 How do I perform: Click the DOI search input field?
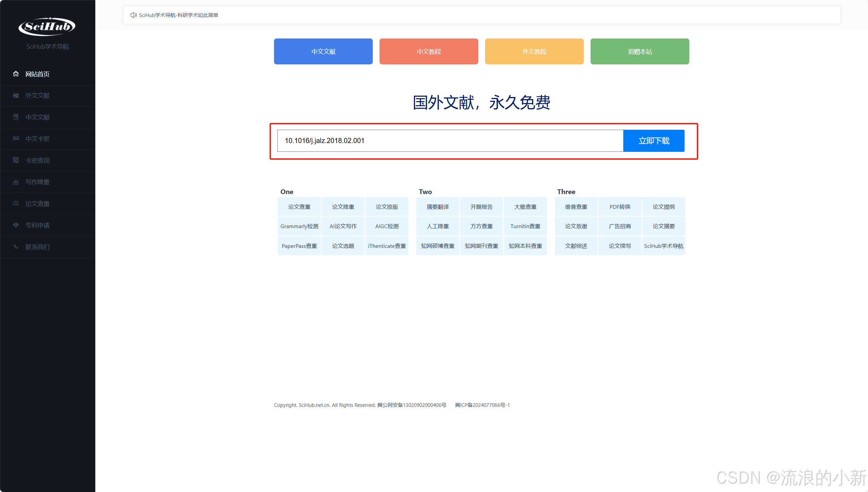[x=450, y=141]
